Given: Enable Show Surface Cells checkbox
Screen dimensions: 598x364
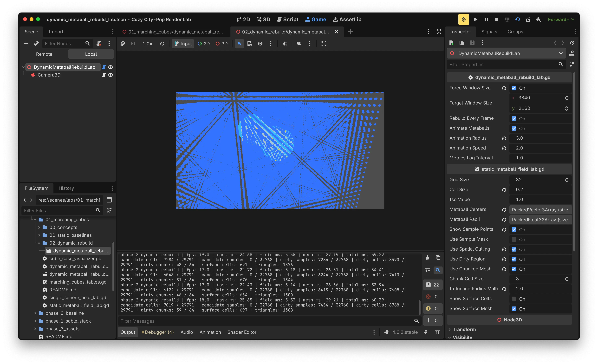Looking at the screenshot, I should tap(514, 299).
